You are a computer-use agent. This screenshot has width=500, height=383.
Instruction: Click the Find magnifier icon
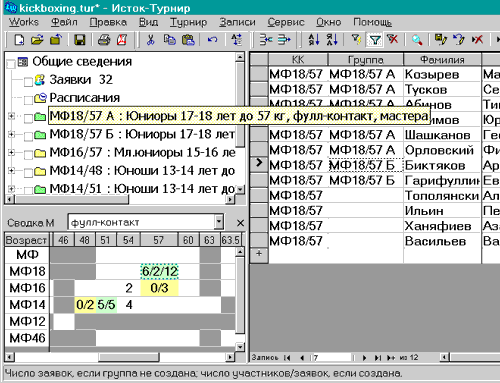click(417, 40)
